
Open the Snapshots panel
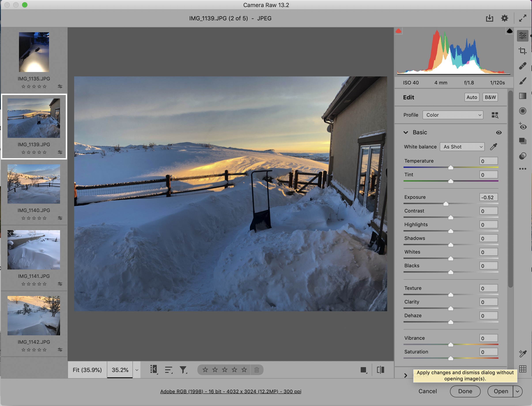click(x=523, y=141)
